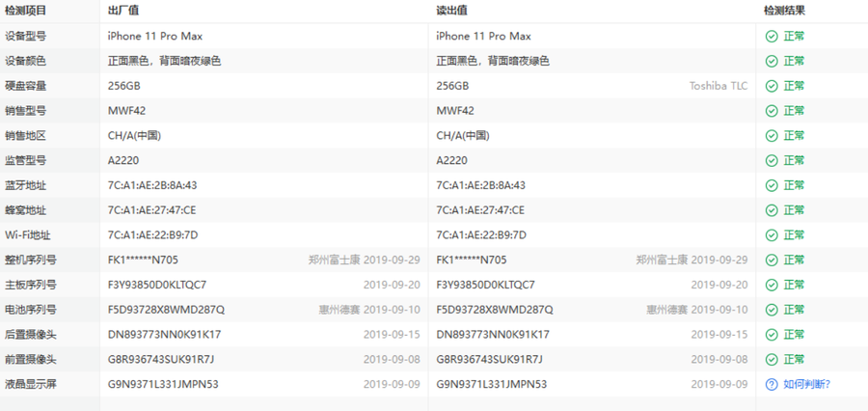Click blue question mark icon in 液晶显示屏 row
868x411 pixels.
[772, 384]
